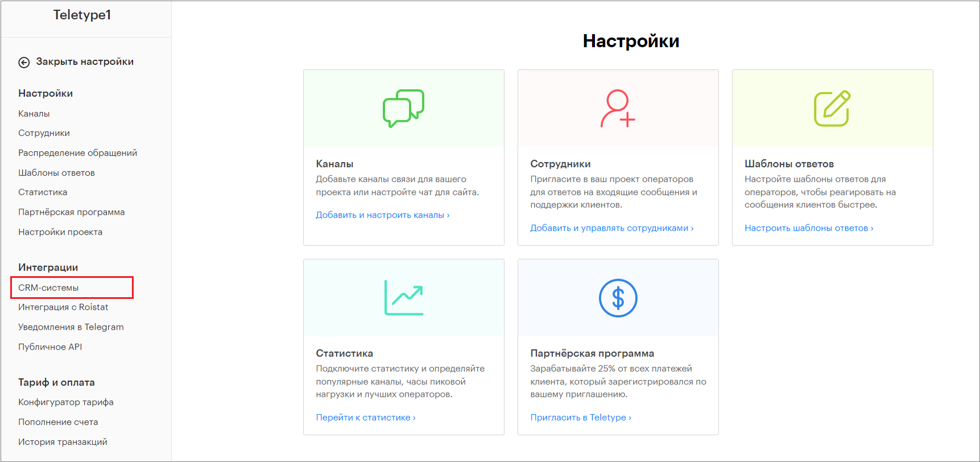Open Уведомления в Telegram
The image size is (980, 462).
click(x=71, y=327)
